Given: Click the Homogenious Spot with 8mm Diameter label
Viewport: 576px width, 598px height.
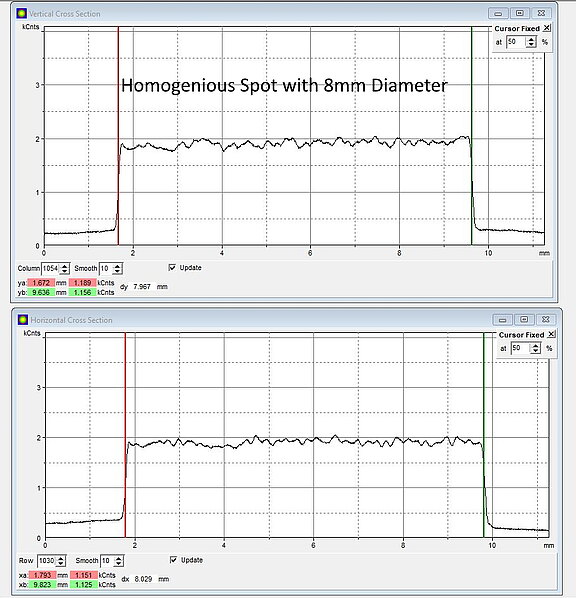Looking at the screenshot, I should [x=284, y=85].
